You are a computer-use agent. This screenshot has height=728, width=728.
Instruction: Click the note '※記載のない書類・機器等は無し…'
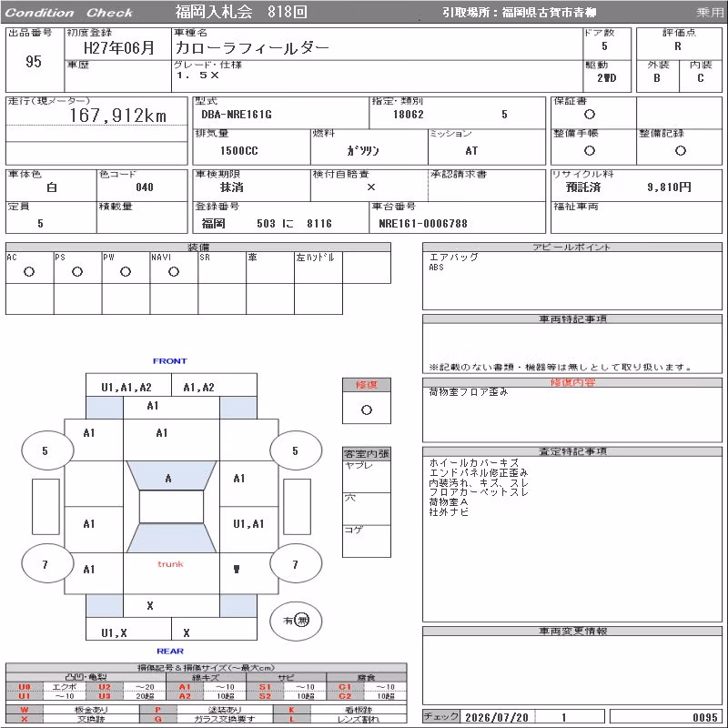(561, 368)
